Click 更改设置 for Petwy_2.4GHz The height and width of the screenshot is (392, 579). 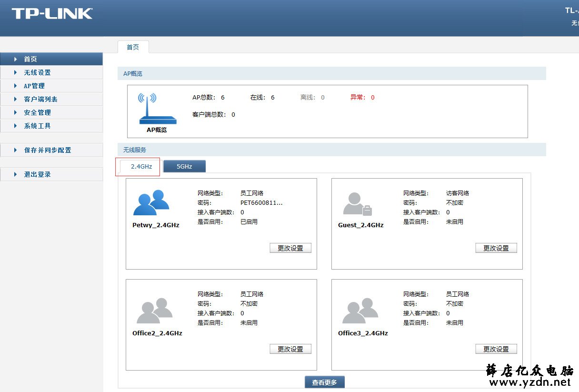pos(290,248)
